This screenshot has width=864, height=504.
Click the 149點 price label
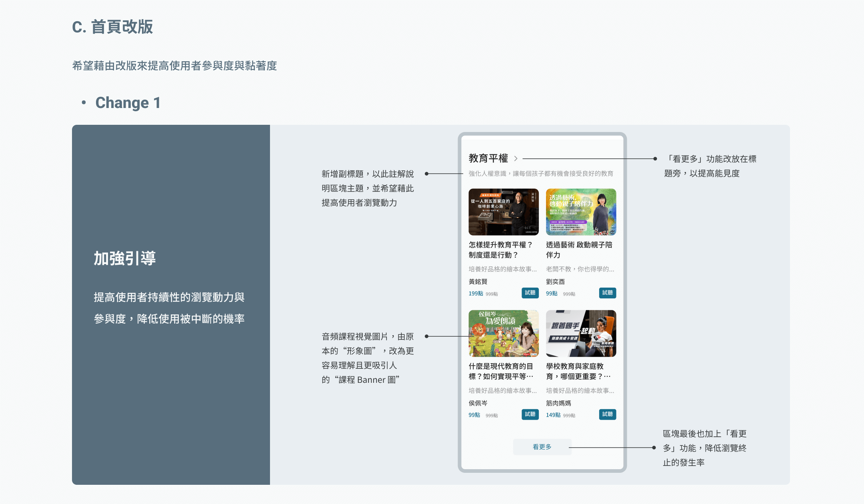pyautogui.click(x=553, y=415)
